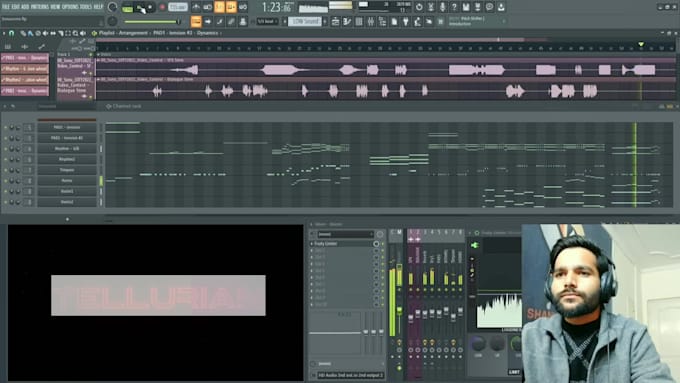
Task: Click the question mark help icon
Action: pyautogui.click(x=454, y=7)
